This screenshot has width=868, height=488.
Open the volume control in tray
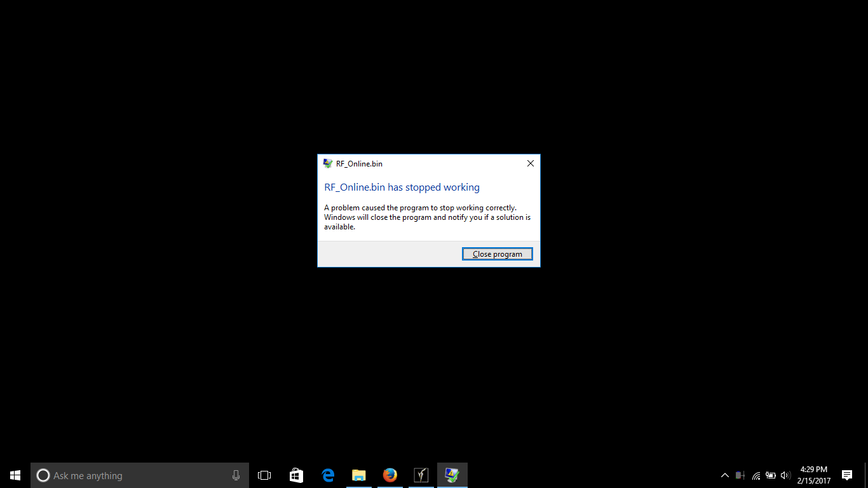(x=785, y=475)
